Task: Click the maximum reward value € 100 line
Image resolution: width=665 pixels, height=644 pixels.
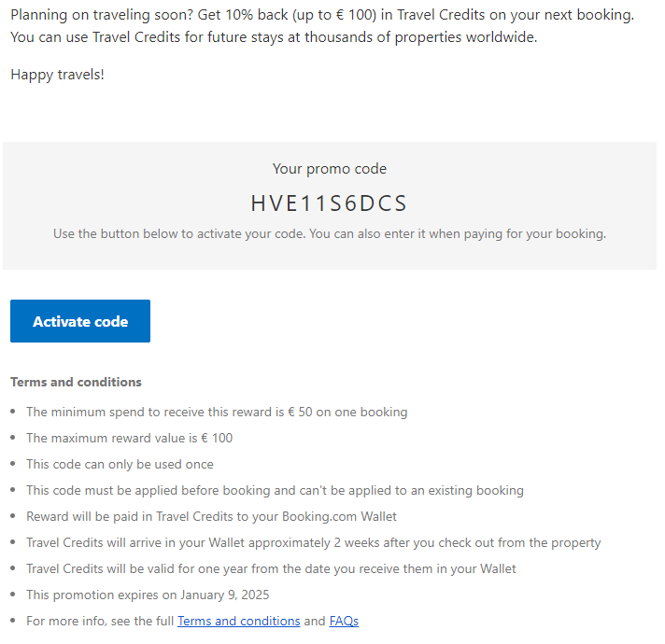Action: point(129,438)
